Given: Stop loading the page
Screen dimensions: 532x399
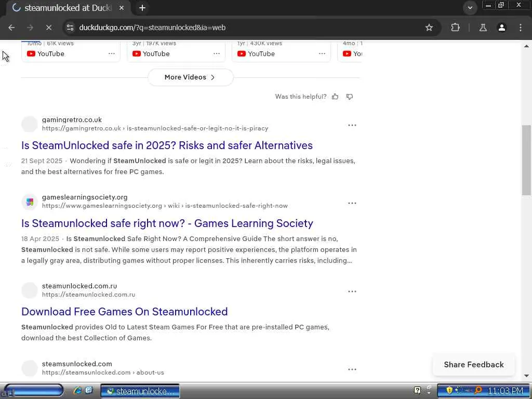Looking at the screenshot, I should [x=48, y=28].
